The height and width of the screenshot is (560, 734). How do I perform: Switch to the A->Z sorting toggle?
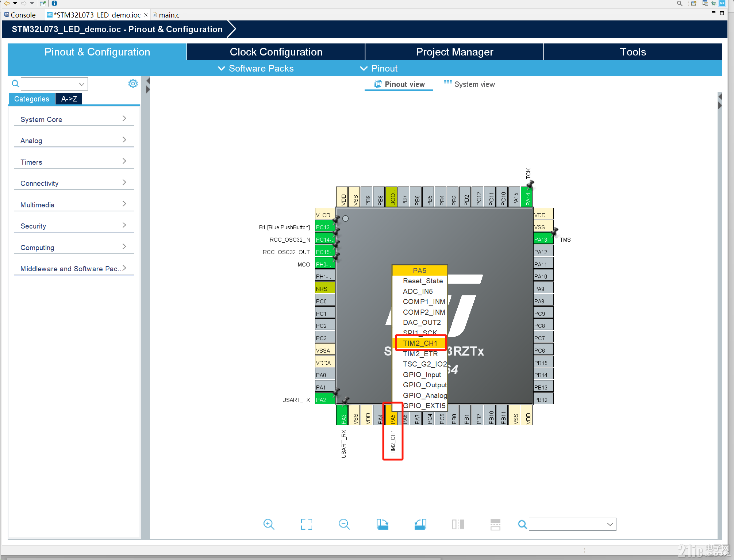click(69, 99)
